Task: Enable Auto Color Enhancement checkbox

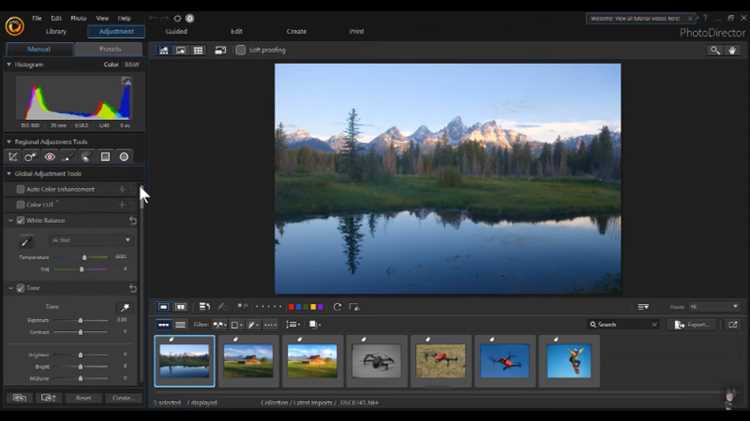Action: (21, 189)
